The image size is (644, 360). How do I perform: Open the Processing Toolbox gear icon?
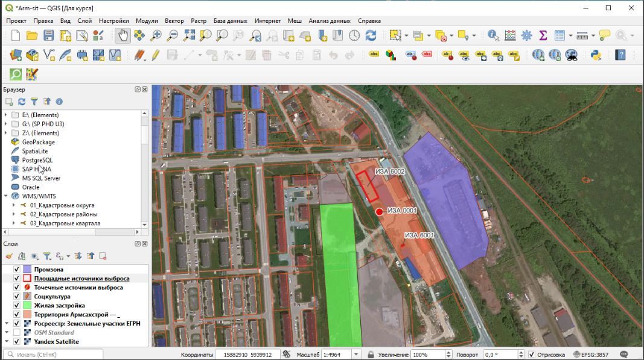coord(526,36)
